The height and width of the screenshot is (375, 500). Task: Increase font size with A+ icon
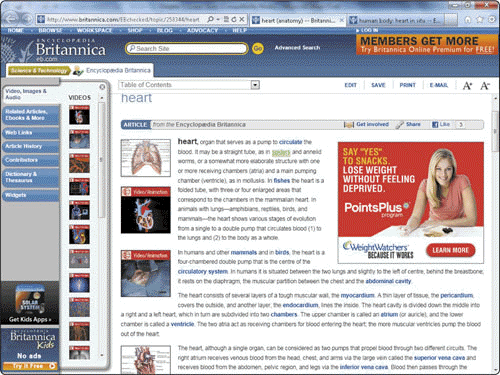point(467,86)
